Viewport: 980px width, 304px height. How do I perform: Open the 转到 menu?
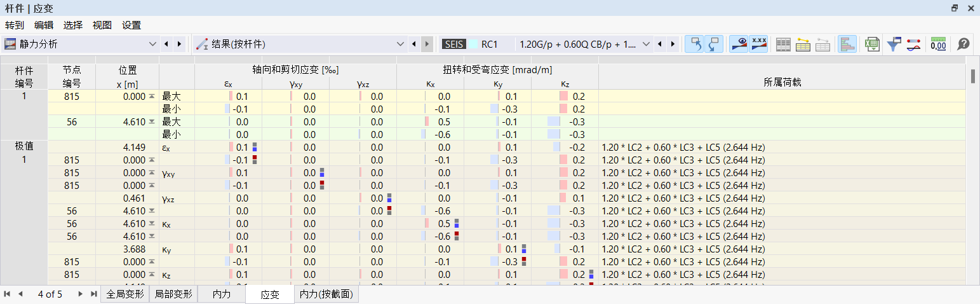(x=15, y=25)
